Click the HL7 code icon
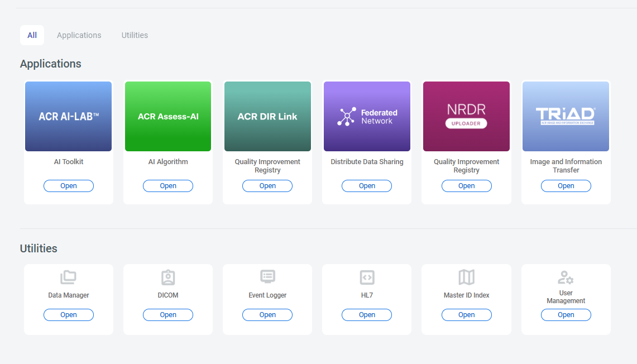637x364 pixels. [x=367, y=277]
